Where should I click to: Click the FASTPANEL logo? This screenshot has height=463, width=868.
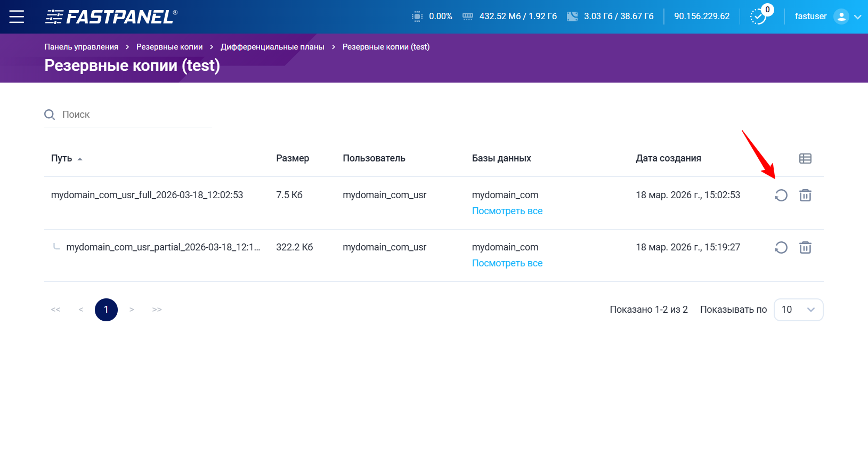[x=111, y=17]
